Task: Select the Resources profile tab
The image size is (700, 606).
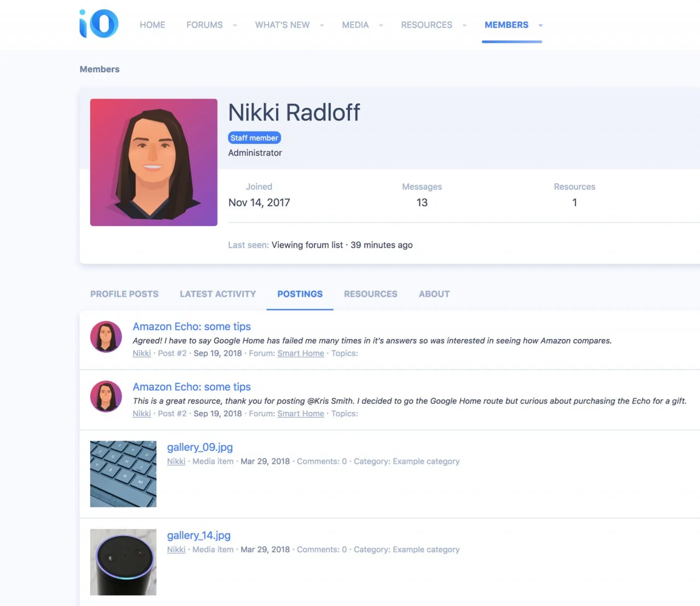Action: pyautogui.click(x=370, y=294)
